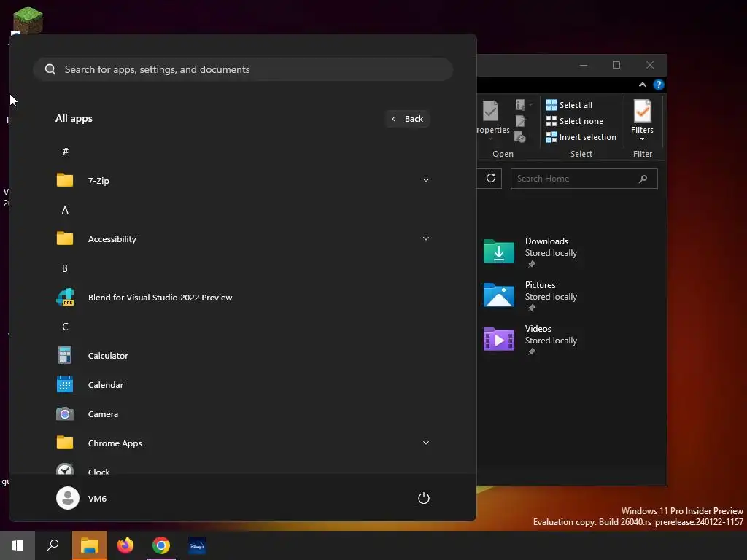Open the Filters dropdown in File Explorer
The width and height of the screenshot is (747, 560).
click(x=642, y=120)
